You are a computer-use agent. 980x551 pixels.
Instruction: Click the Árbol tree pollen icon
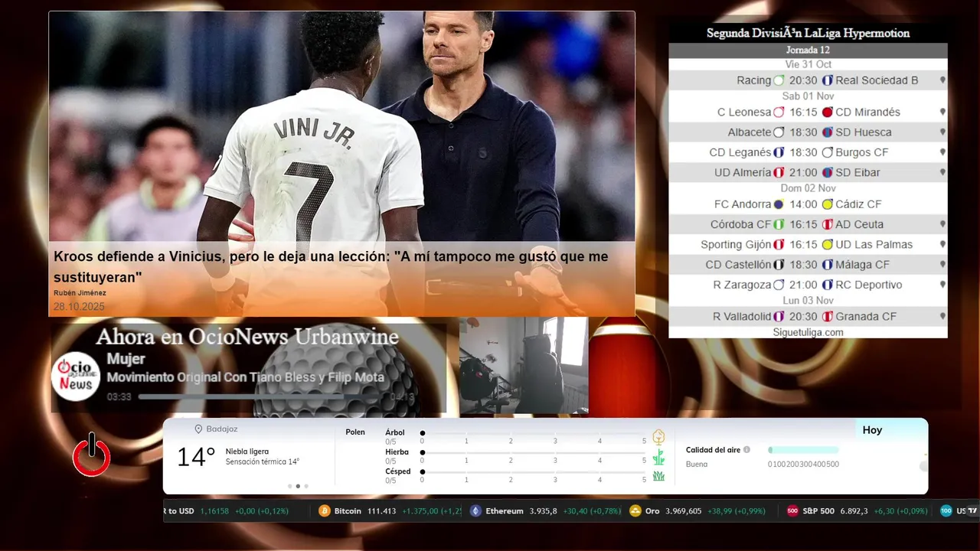[658, 437]
